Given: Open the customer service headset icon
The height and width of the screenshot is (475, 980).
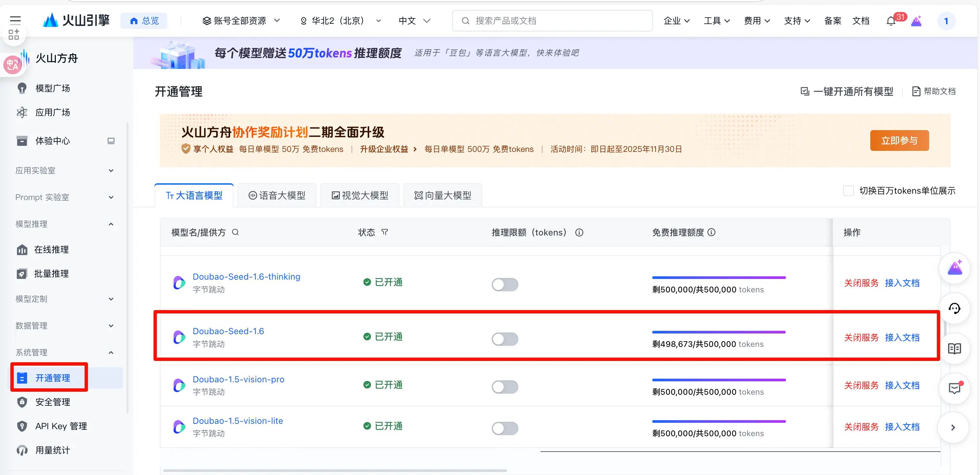Looking at the screenshot, I should tap(954, 309).
